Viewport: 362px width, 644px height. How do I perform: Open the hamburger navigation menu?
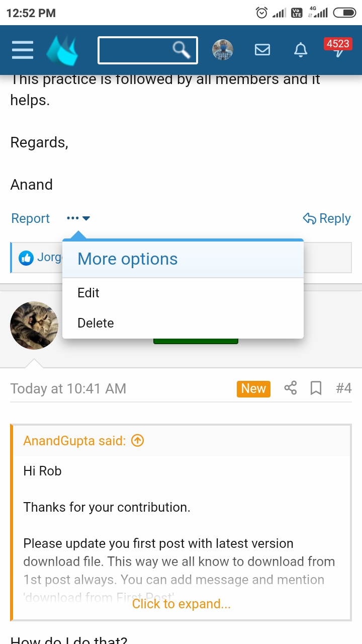(x=23, y=50)
